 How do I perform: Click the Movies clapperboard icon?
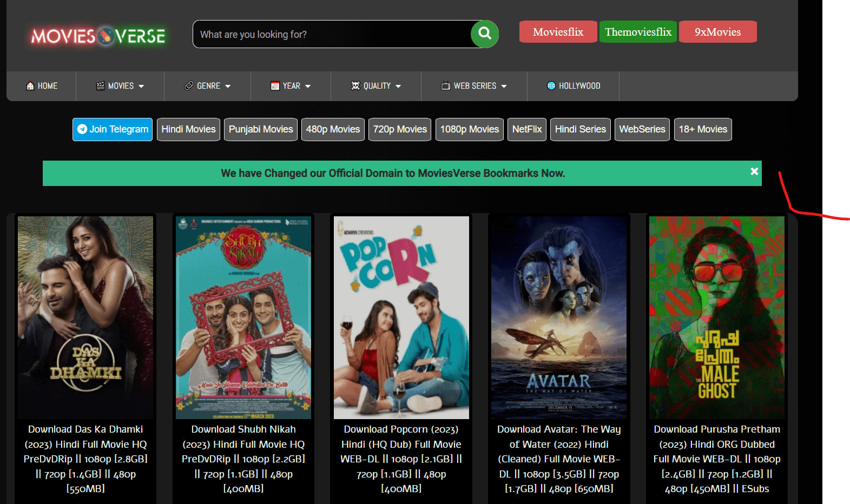click(x=101, y=86)
